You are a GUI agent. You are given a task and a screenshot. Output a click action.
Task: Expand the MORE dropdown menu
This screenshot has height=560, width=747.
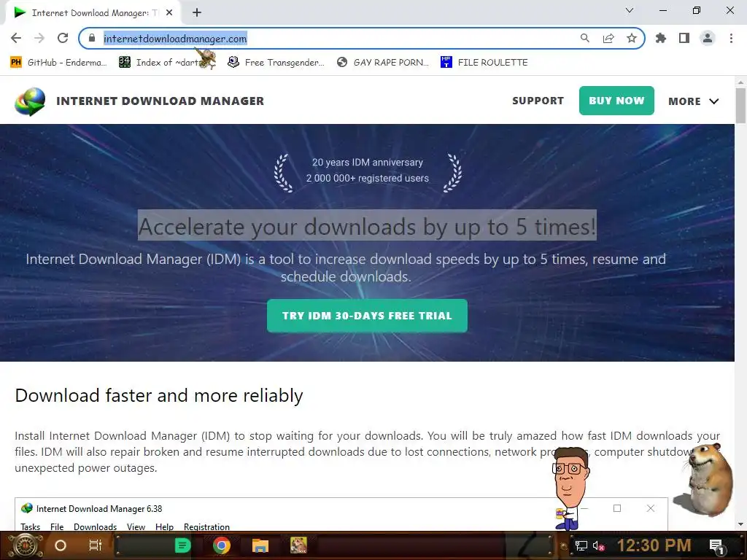tap(693, 101)
